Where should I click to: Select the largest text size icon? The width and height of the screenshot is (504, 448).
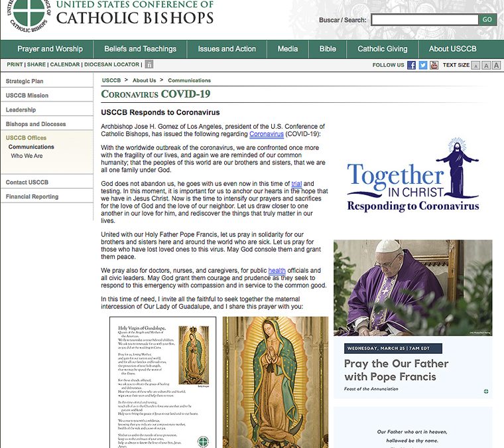pyautogui.click(x=496, y=65)
